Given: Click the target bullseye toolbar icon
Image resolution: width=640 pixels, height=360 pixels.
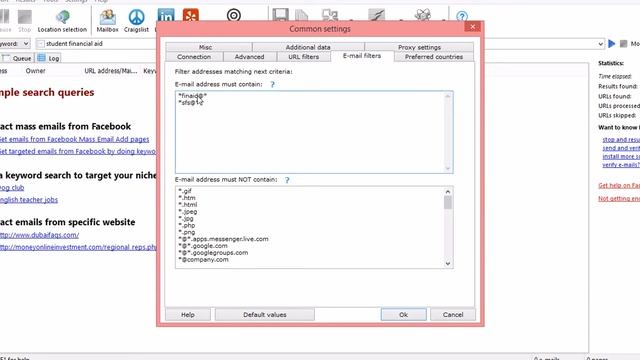Looking at the screenshot, I should pyautogui.click(x=234, y=16).
